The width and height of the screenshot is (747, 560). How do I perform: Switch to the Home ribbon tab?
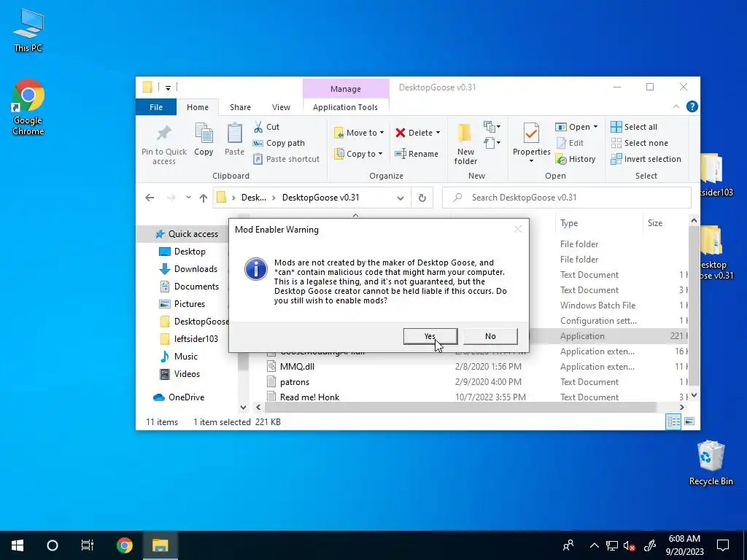tap(197, 107)
